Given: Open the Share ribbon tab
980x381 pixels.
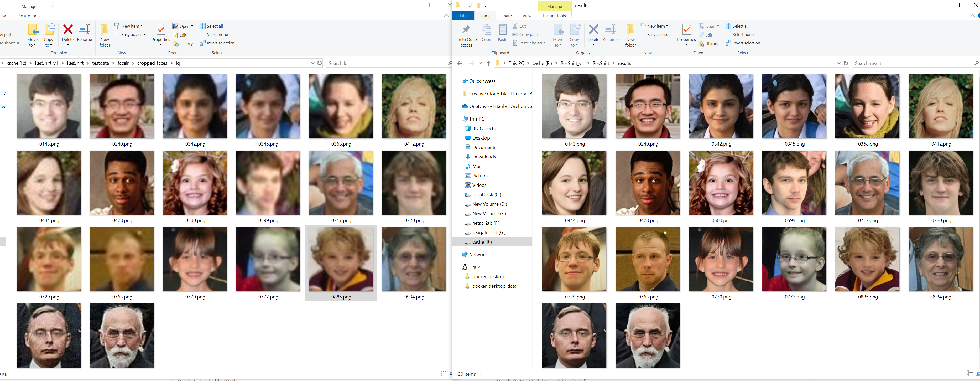Looking at the screenshot, I should point(506,16).
